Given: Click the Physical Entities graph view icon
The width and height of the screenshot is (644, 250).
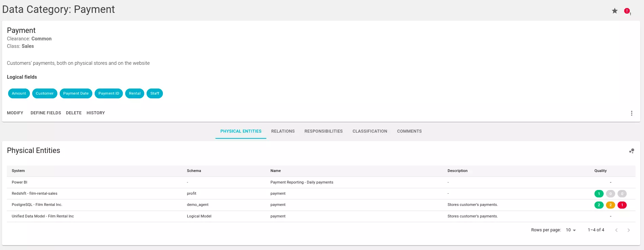Looking at the screenshot, I should 631,151.
